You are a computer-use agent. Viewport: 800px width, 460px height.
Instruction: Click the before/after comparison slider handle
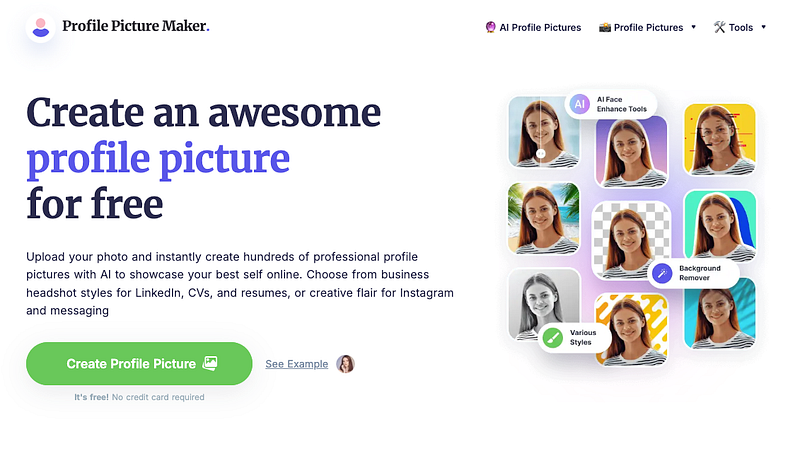541,154
